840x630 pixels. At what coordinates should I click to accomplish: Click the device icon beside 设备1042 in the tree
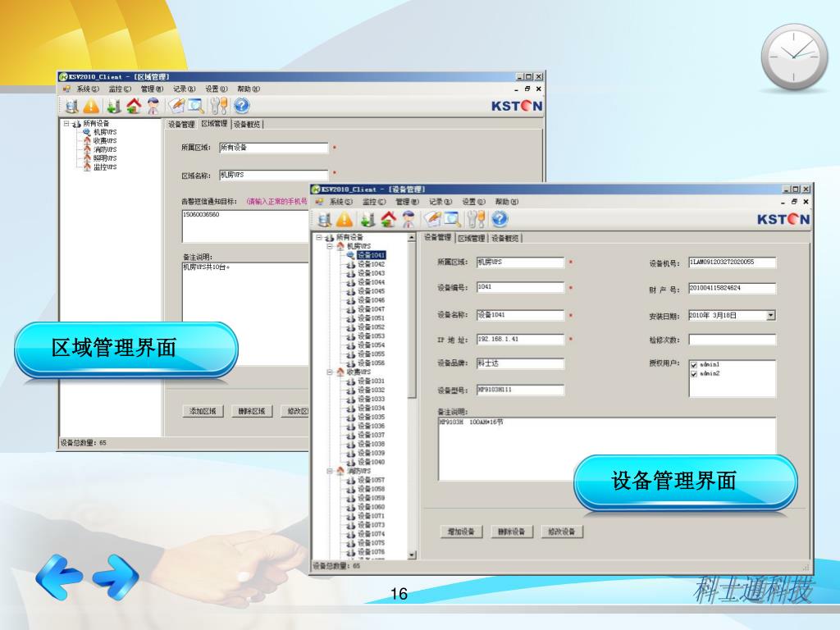point(350,264)
